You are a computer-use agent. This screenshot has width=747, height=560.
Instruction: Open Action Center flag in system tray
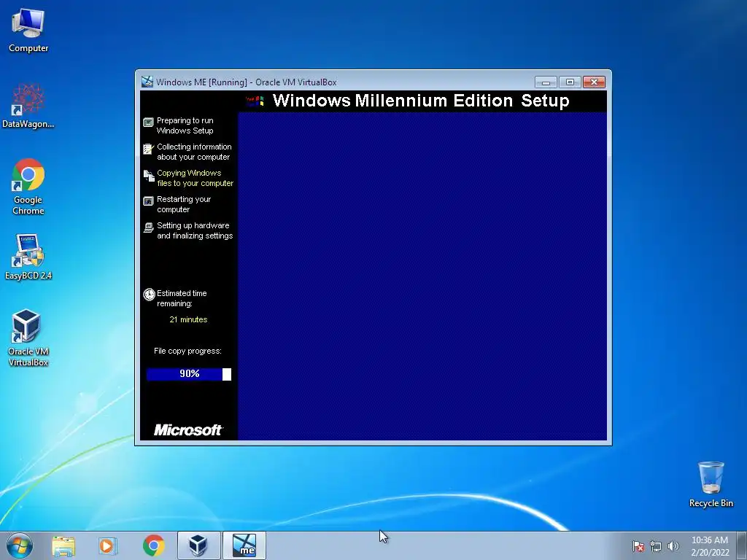click(x=638, y=546)
